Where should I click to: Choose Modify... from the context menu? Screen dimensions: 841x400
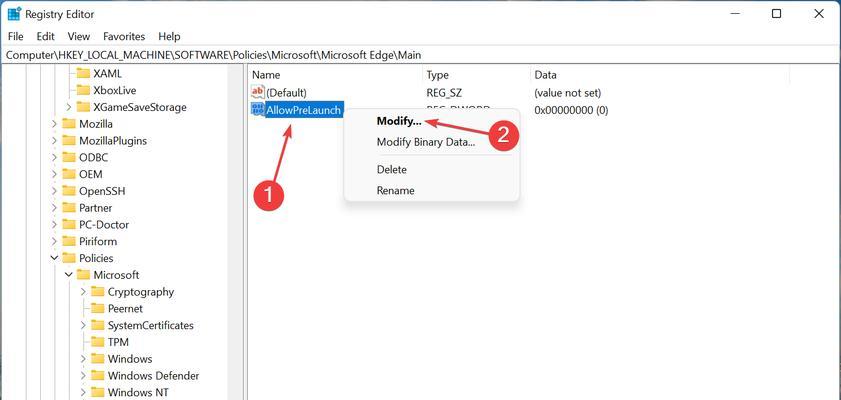coord(399,121)
